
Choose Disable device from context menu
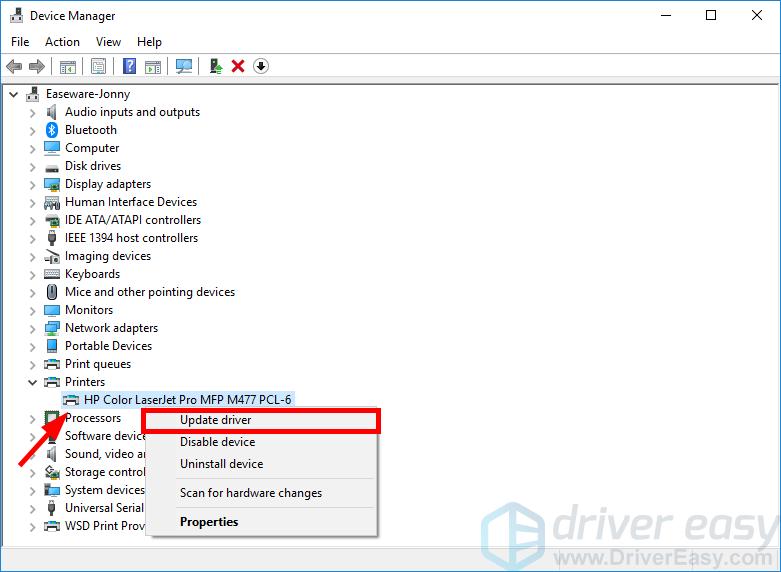pos(261,442)
